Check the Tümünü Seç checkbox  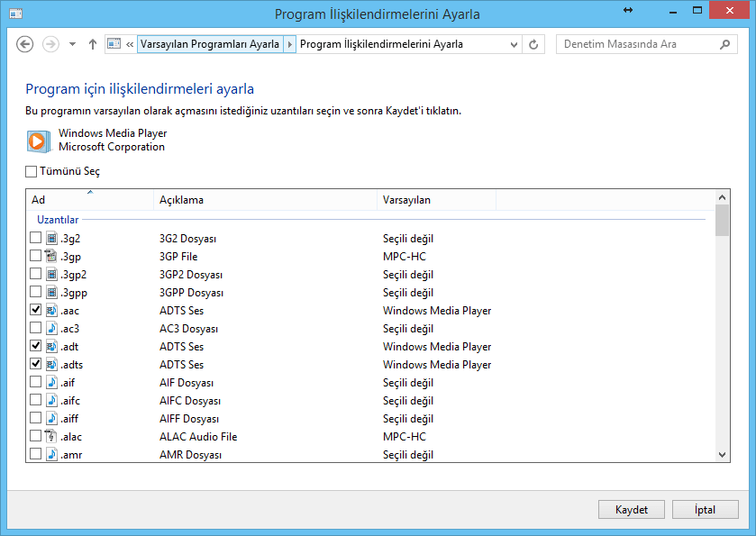pyautogui.click(x=31, y=171)
